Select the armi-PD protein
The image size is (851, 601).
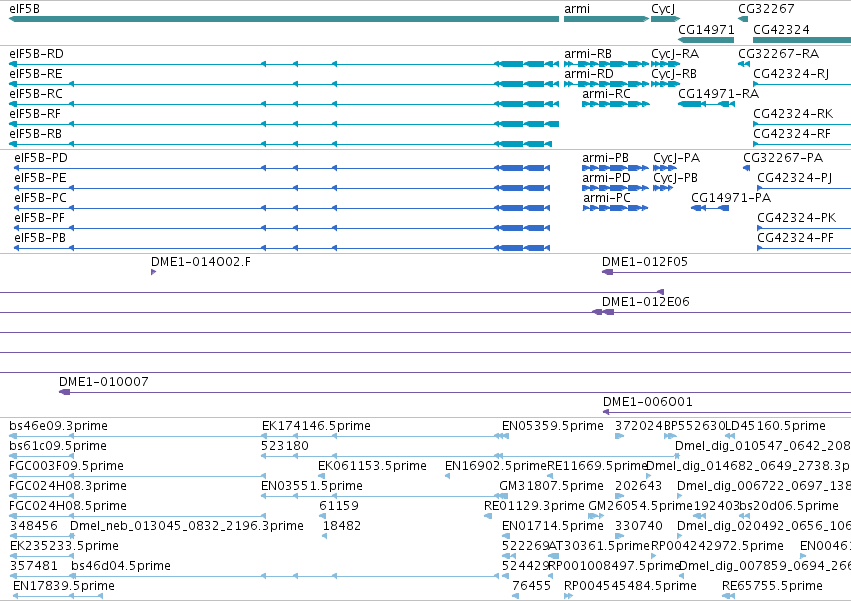click(x=615, y=188)
